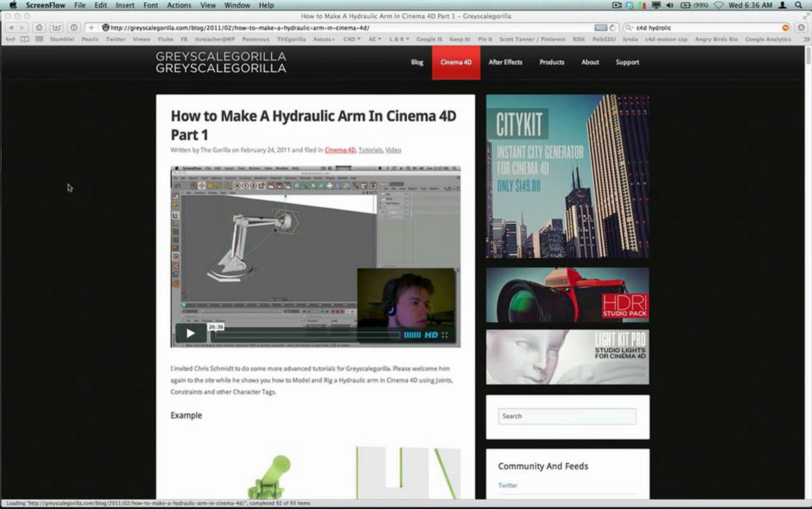Click the green and red bars menu bar icon
Image resolution: width=812 pixels, height=509 pixels.
642,5
